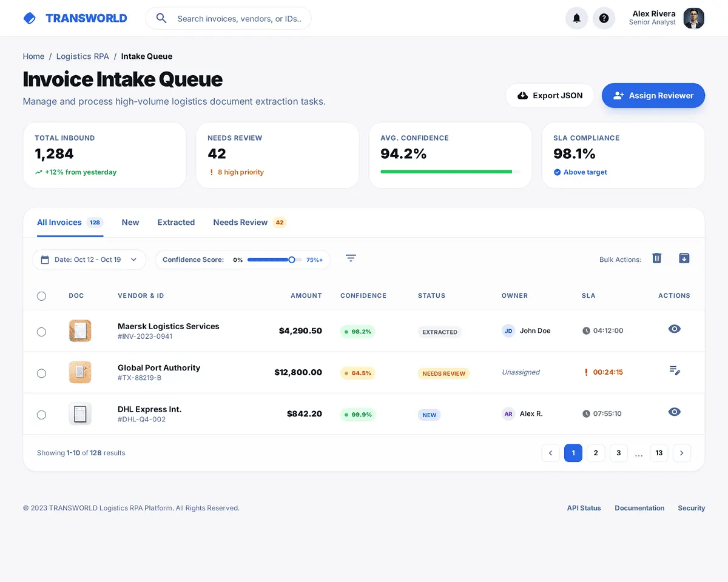Screen dimensions: 728x582
Task: Go to previous page with left chevron
Action: point(550,453)
